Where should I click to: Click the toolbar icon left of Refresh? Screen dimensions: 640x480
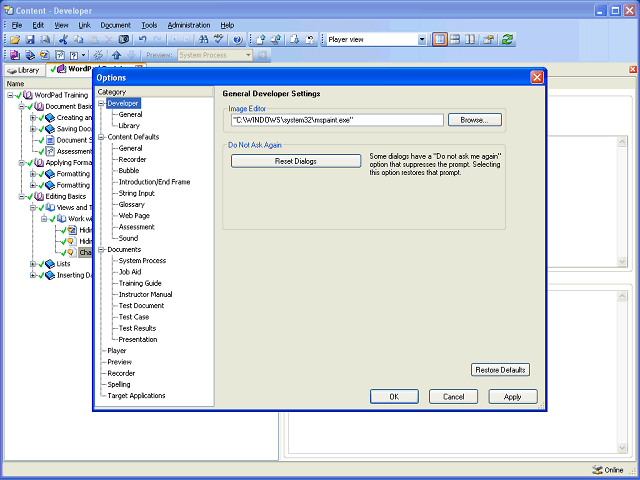click(x=489, y=40)
